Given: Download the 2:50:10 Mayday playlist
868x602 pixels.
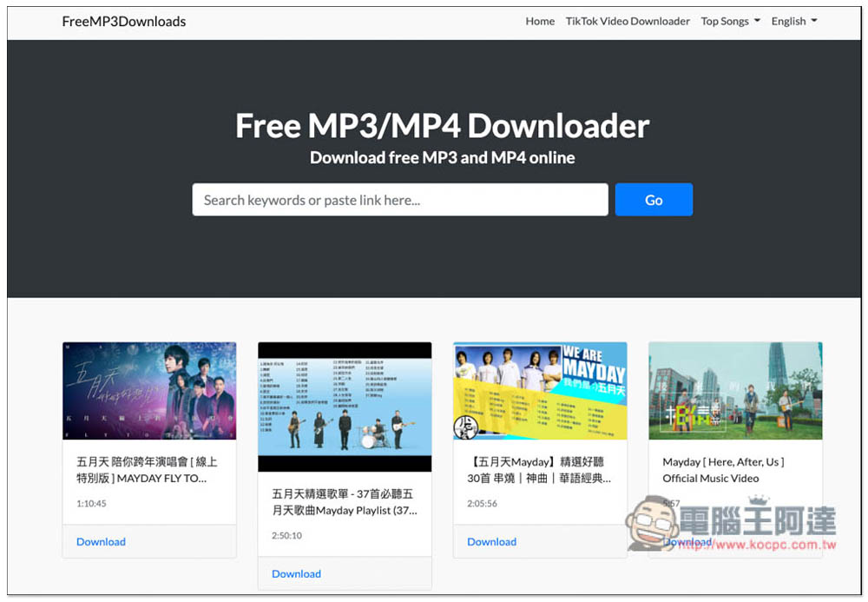Looking at the screenshot, I should pos(296,573).
